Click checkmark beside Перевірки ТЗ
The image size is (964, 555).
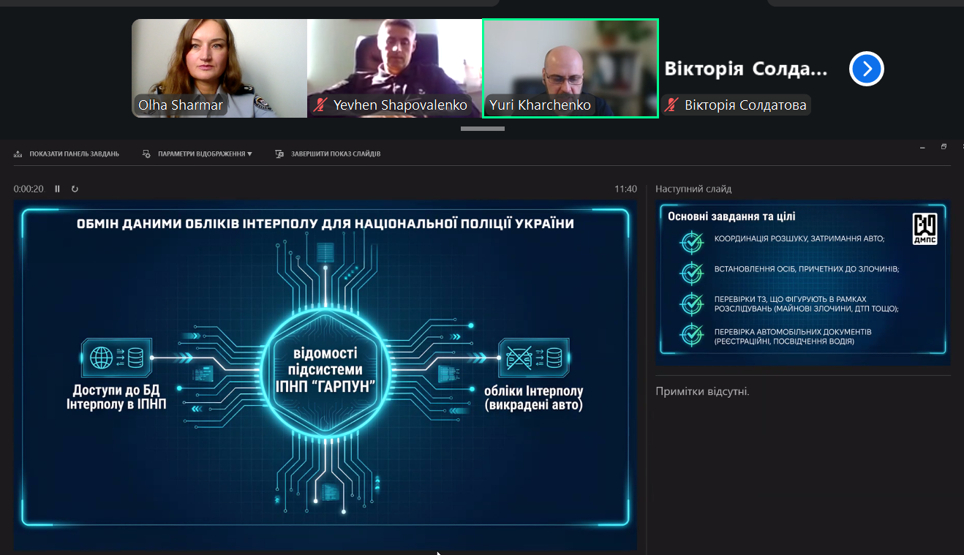pos(692,304)
